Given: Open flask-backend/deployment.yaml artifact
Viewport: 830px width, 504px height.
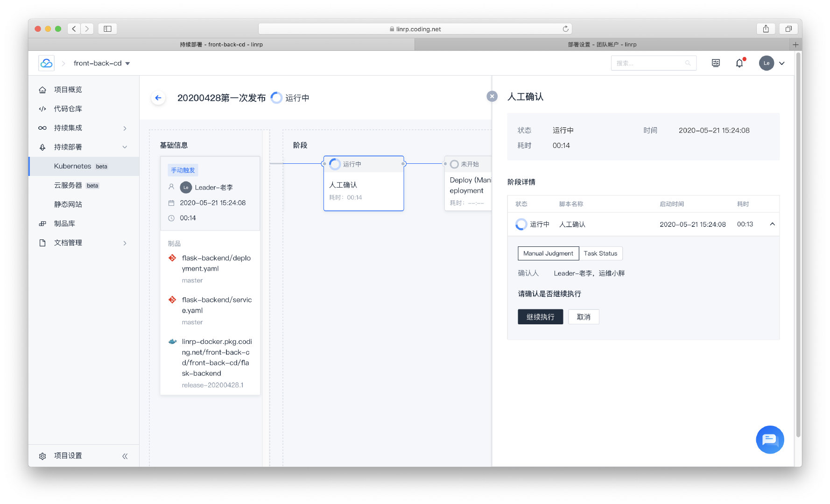Looking at the screenshot, I should click(x=216, y=263).
